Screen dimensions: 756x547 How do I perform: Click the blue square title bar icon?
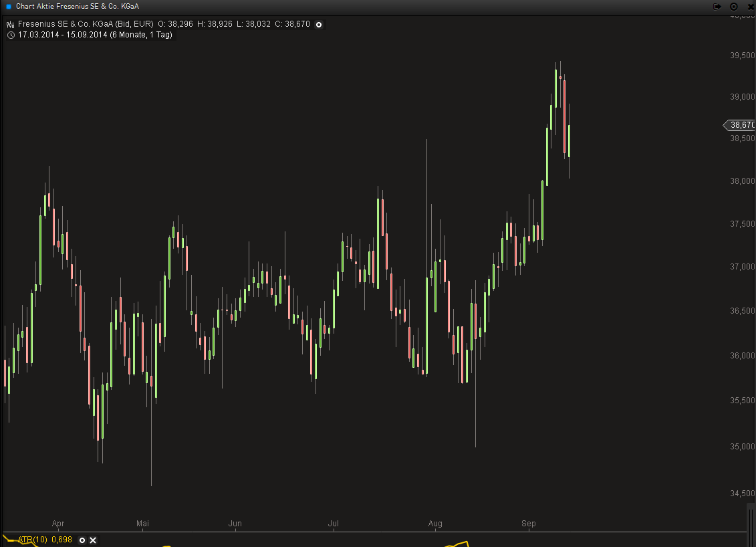click(8, 6)
